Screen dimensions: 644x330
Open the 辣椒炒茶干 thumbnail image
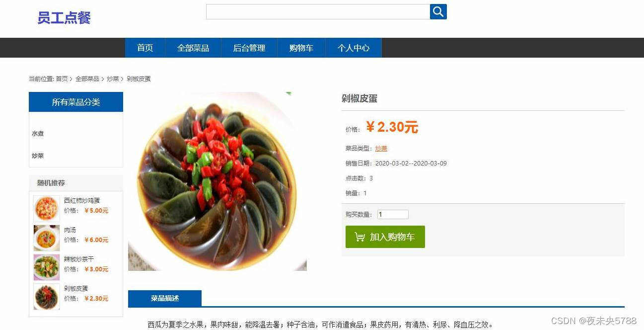[x=47, y=267]
